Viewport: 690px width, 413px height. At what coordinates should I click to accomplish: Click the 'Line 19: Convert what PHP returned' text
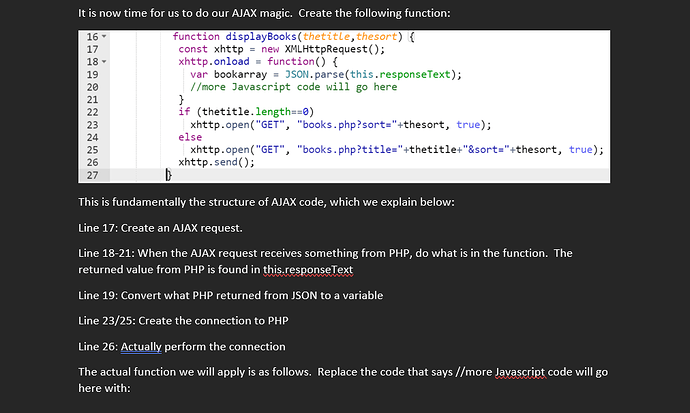[231, 295]
